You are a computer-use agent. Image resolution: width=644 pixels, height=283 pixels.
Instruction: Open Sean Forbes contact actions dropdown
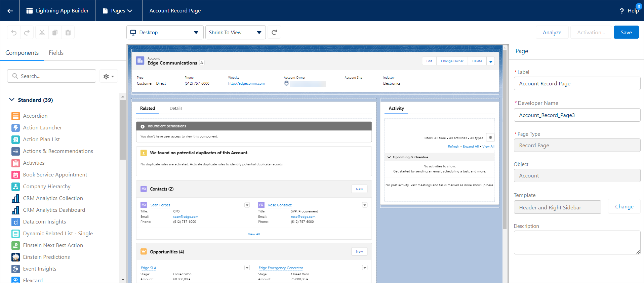247,205
